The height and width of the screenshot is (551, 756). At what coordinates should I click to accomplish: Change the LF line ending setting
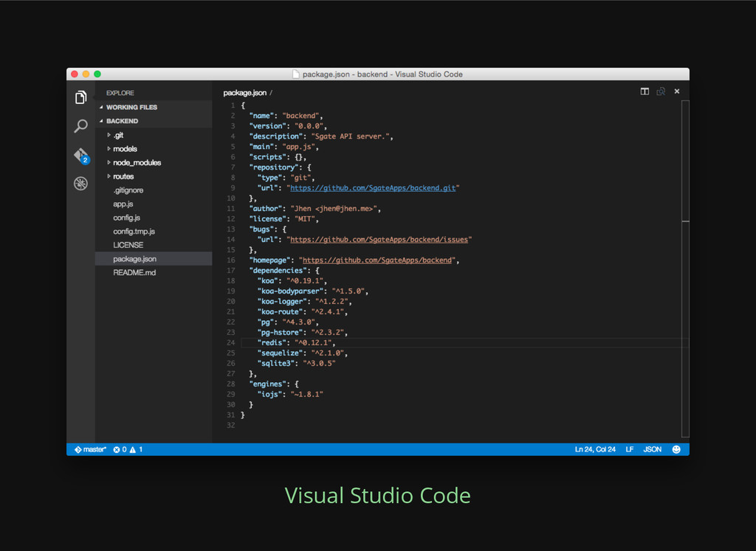pyautogui.click(x=629, y=449)
